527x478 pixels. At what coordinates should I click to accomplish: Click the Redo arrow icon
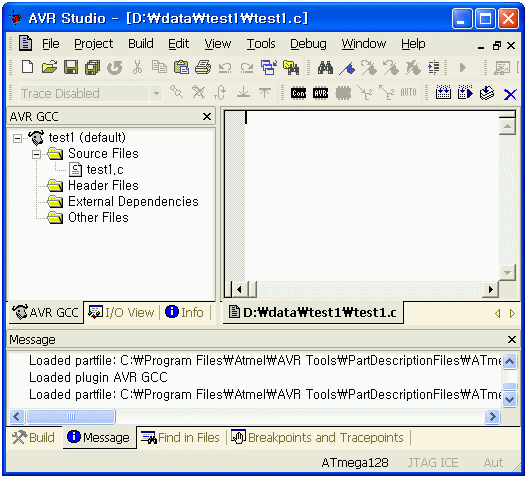(247, 68)
